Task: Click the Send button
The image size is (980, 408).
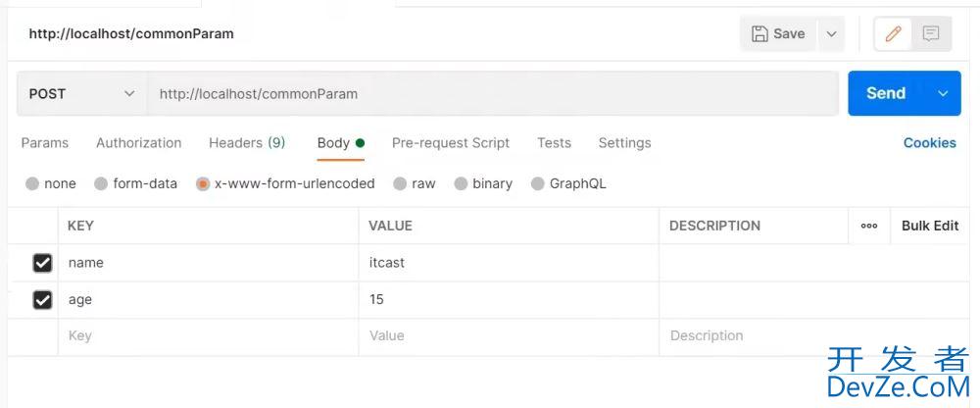Action: (886, 93)
